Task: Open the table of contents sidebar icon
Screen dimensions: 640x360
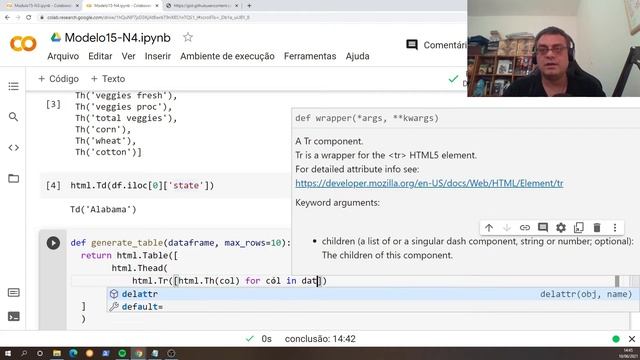Action: [13, 86]
